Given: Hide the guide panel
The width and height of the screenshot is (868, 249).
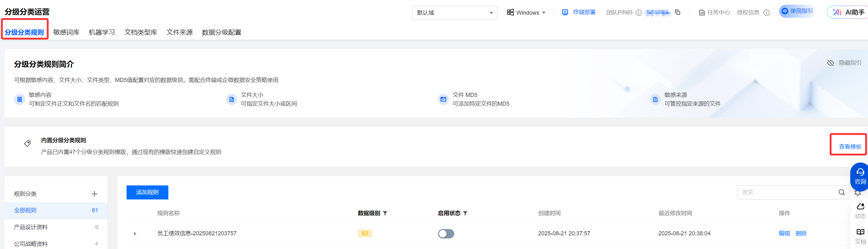Looking at the screenshot, I should coord(844,63).
